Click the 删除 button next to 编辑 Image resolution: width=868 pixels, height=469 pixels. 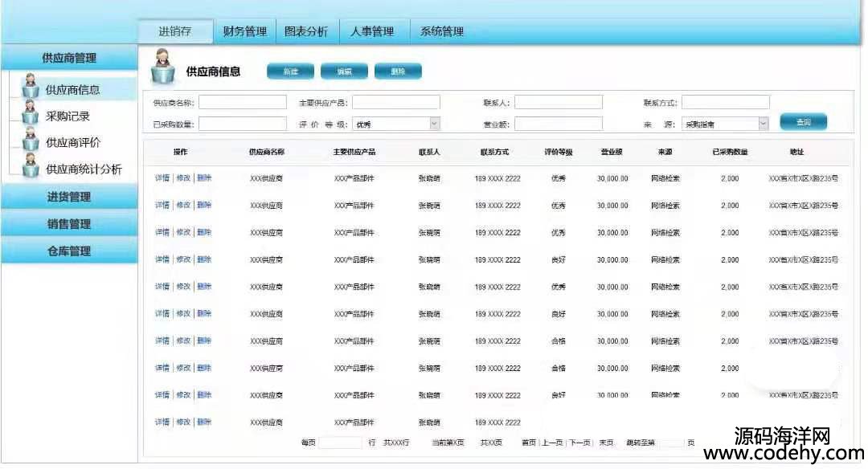398,71
